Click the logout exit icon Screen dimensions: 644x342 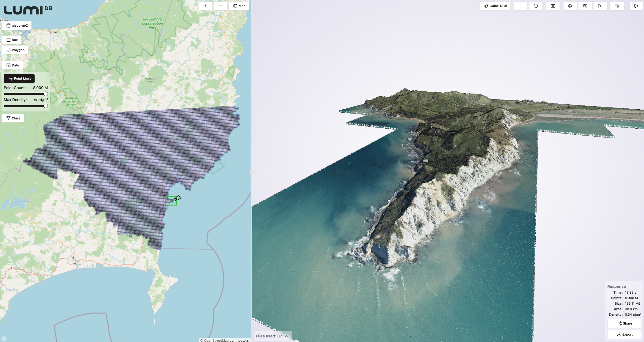(x=636, y=6)
